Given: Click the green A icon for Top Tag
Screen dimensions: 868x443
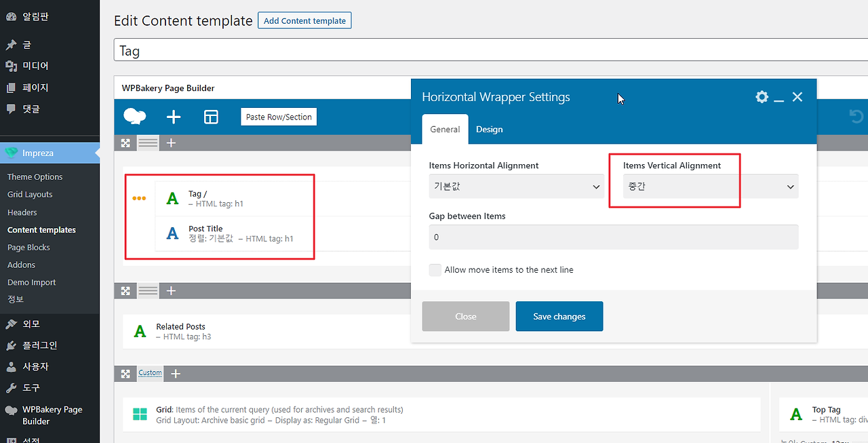Looking at the screenshot, I should coord(795,414).
